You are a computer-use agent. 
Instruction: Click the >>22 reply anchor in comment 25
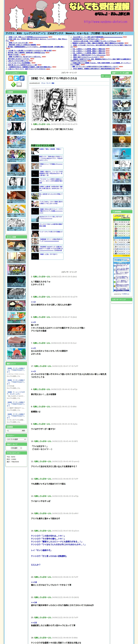pos(34,623)
